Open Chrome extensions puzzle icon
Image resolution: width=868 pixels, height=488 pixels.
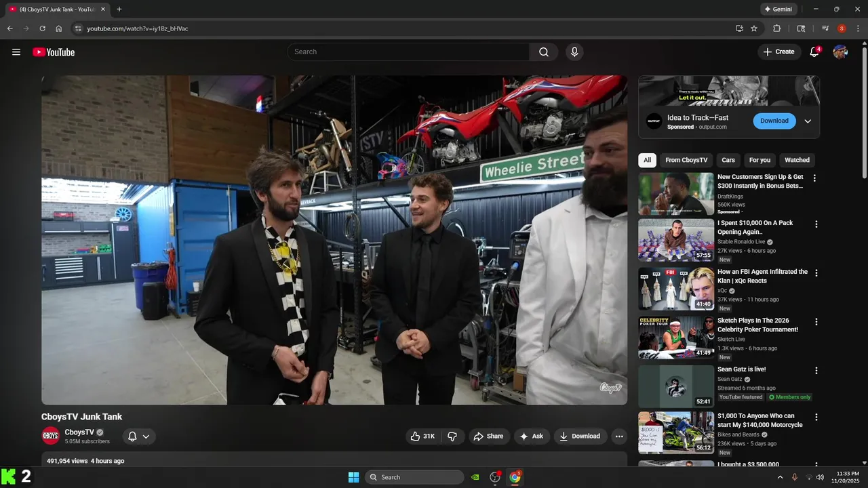[x=777, y=28]
